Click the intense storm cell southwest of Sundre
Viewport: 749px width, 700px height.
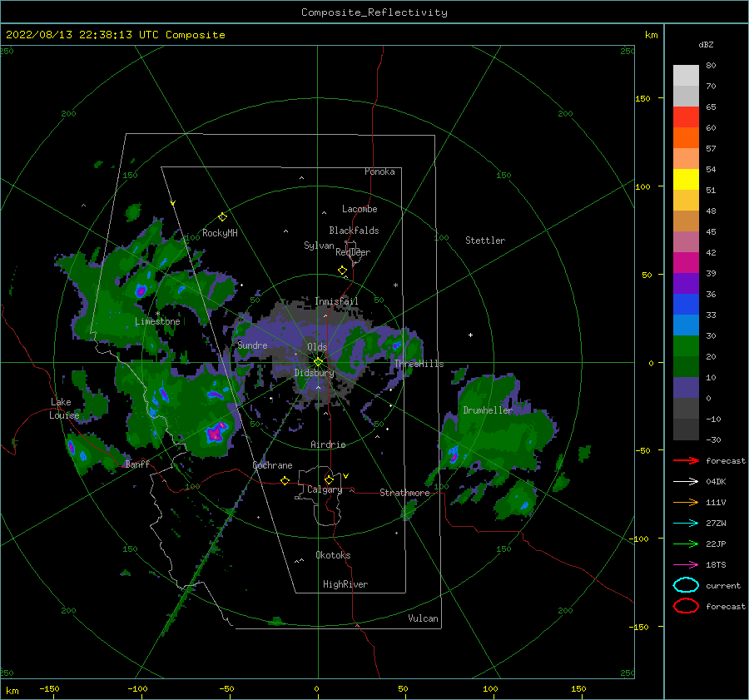point(216,433)
